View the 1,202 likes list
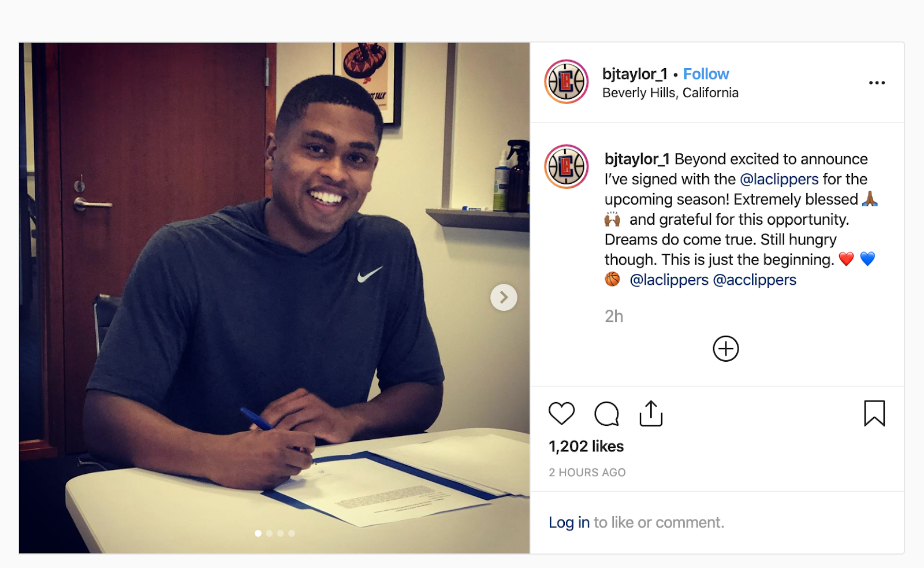This screenshot has width=924, height=568. [x=586, y=446]
